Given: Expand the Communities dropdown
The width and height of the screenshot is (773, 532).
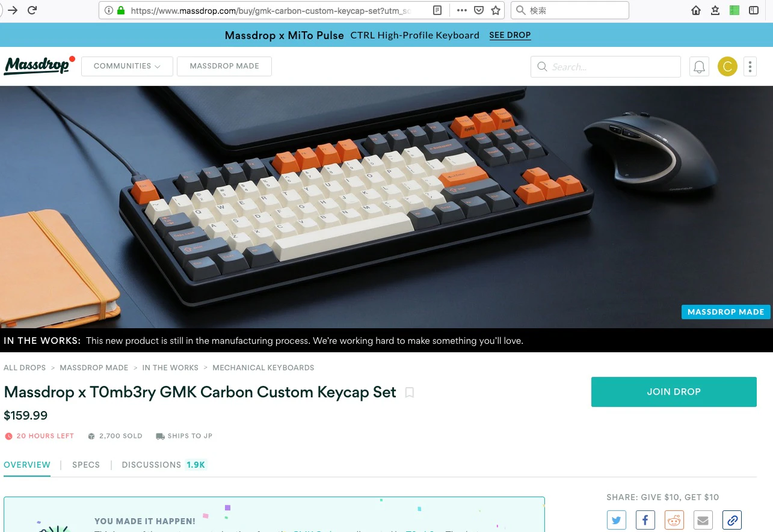Looking at the screenshot, I should click(127, 66).
